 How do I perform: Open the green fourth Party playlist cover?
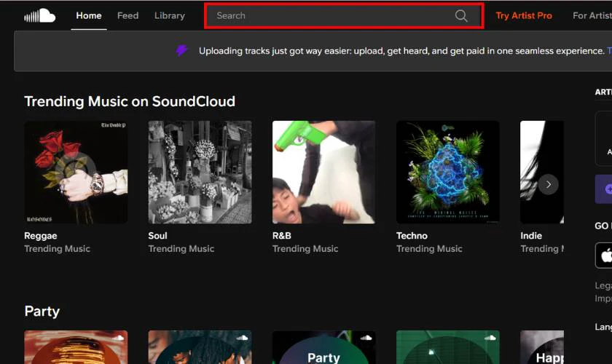click(x=447, y=347)
